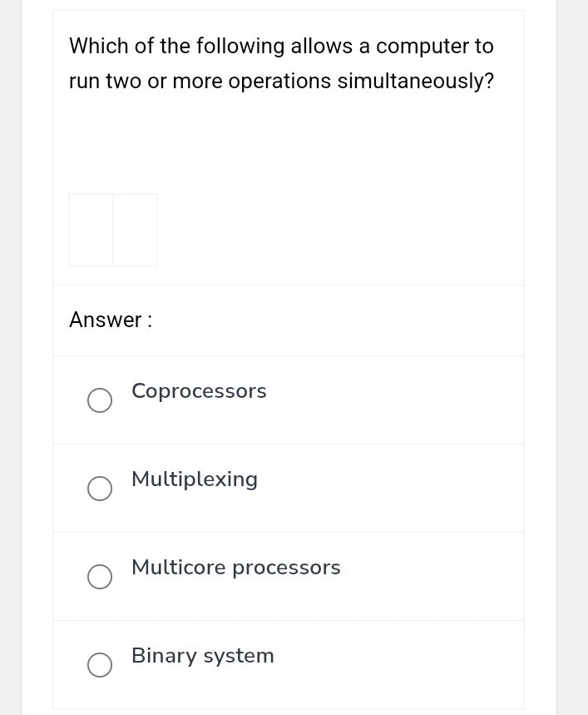The width and height of the screenshot is (588, 715).
Task: Select the Coprocessors radio button
Action: (100, 400)
